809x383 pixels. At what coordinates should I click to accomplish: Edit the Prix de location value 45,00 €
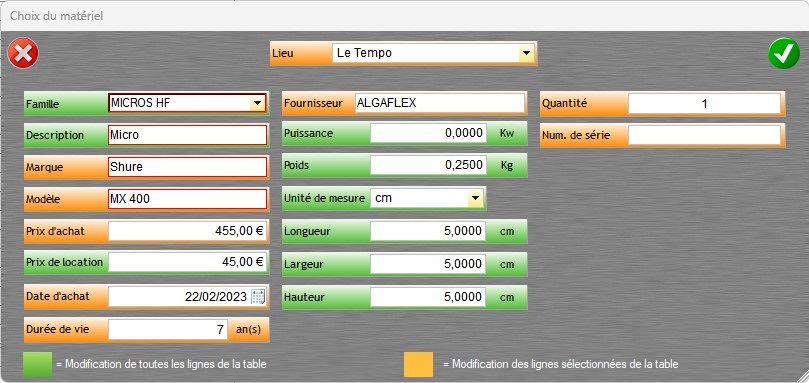coord(188,262)
